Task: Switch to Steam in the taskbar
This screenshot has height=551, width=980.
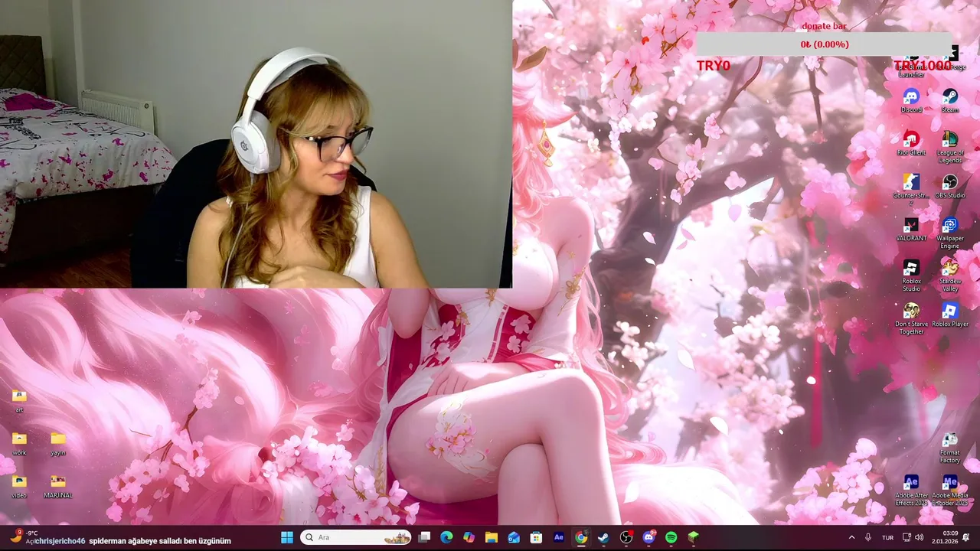Action: 603,537
